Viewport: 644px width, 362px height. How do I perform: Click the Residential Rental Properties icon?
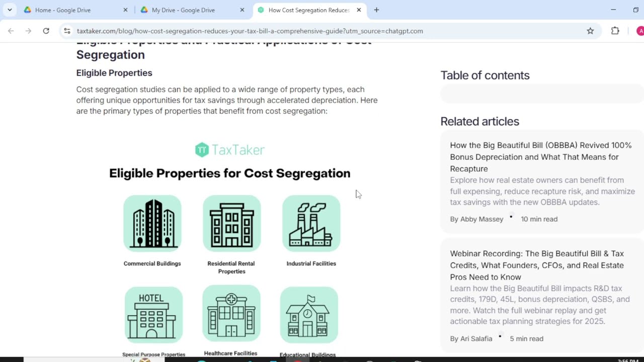[231, 223]
